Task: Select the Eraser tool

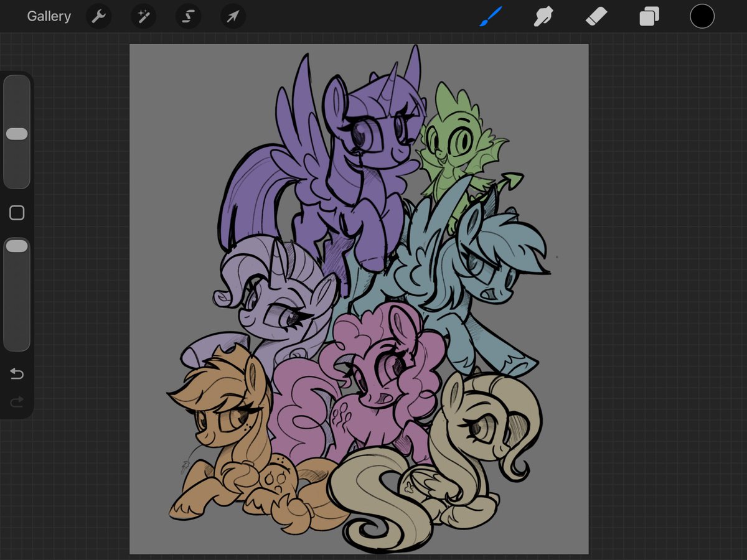Action: pos(596,17)
